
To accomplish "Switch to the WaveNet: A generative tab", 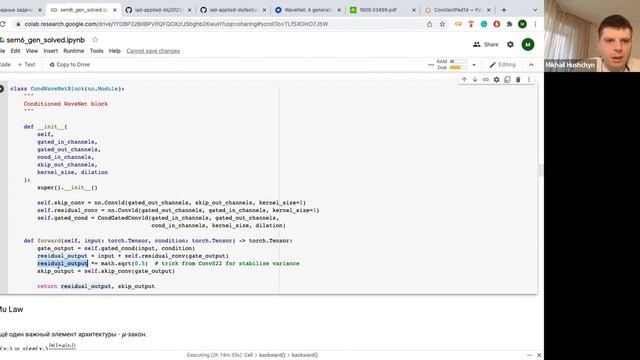I will pos(308,10).
